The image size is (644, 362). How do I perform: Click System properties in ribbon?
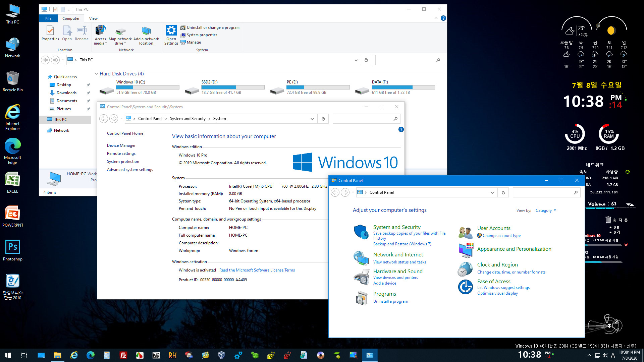199,35
